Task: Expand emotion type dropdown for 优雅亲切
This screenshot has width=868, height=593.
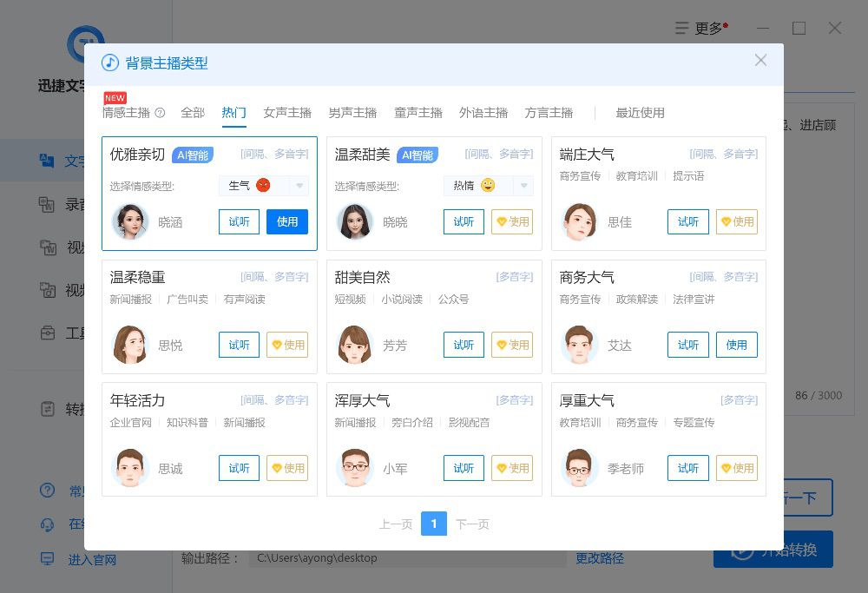Action: (x=299, y=186)
